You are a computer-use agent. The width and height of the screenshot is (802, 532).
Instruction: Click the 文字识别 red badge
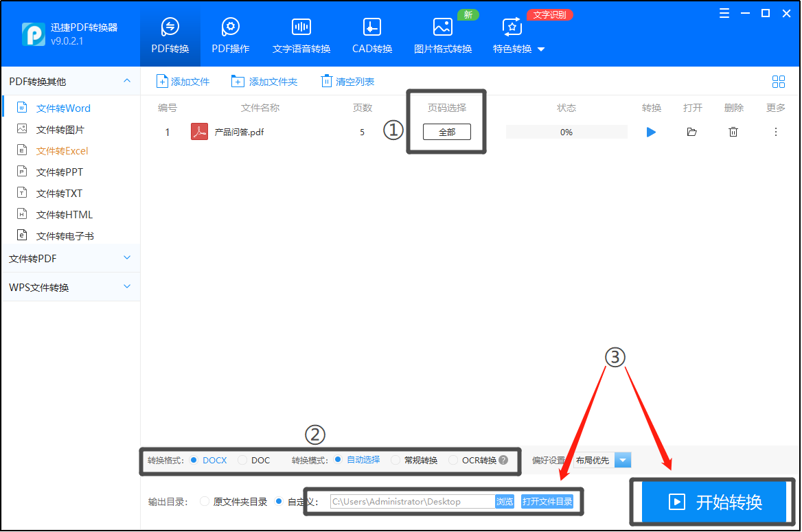coord(550,15)
